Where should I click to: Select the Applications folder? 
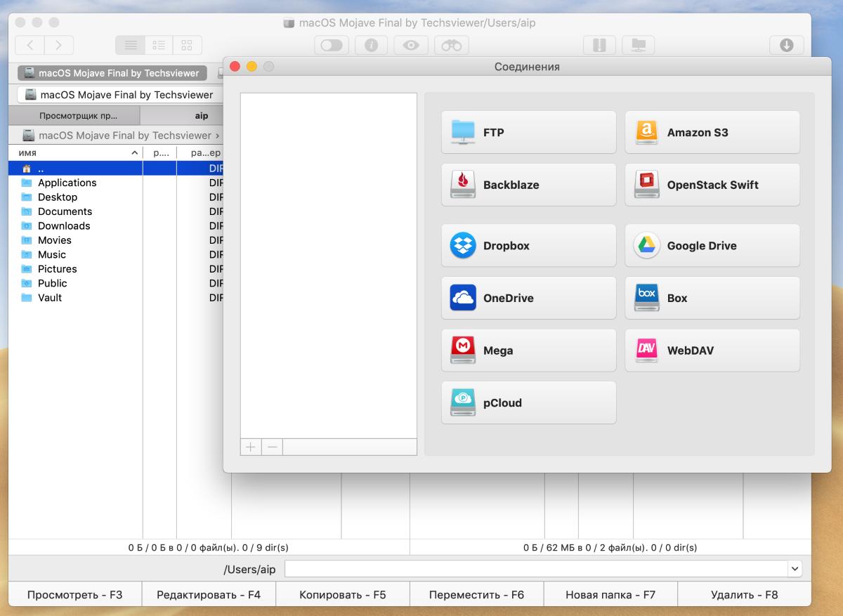116,183
